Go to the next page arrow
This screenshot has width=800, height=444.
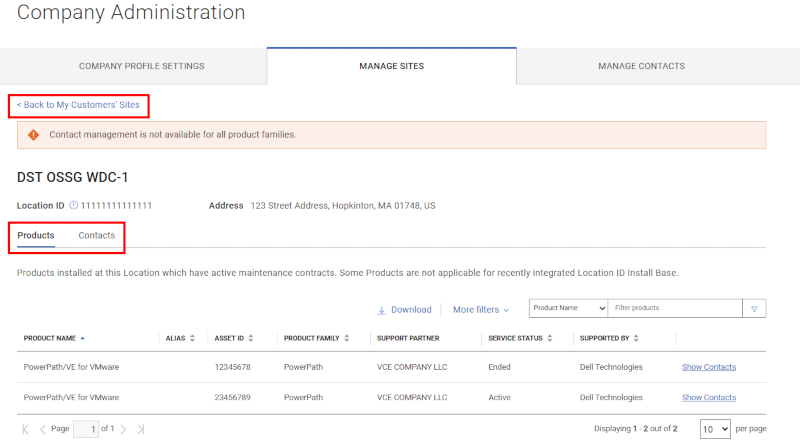(x=123, y=429)
